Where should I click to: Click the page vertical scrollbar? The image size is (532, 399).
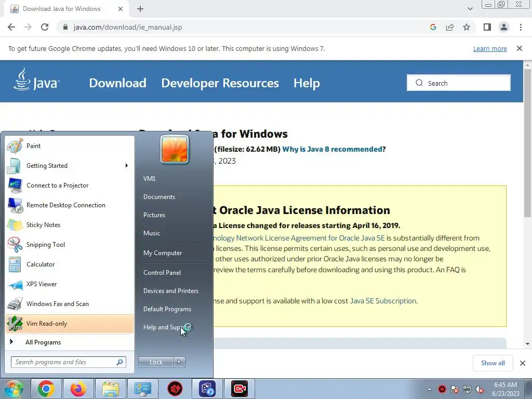tap(527, 142)
